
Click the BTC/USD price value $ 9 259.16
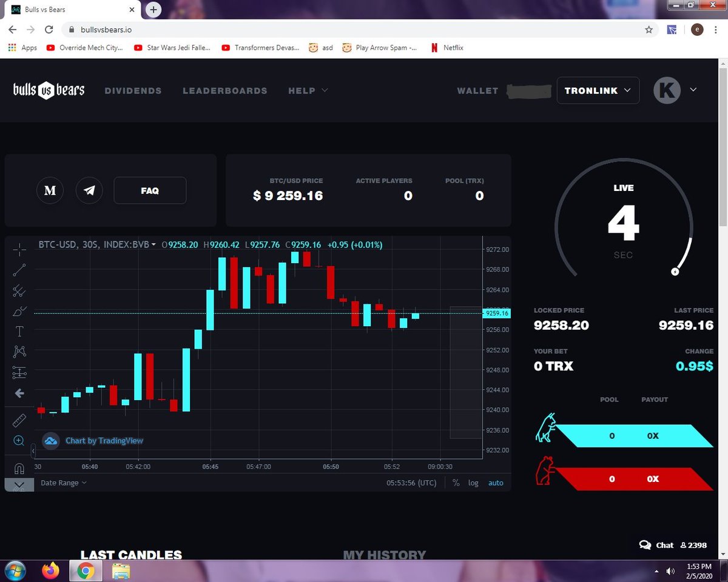pyautogui.click(x=288, y=196)
